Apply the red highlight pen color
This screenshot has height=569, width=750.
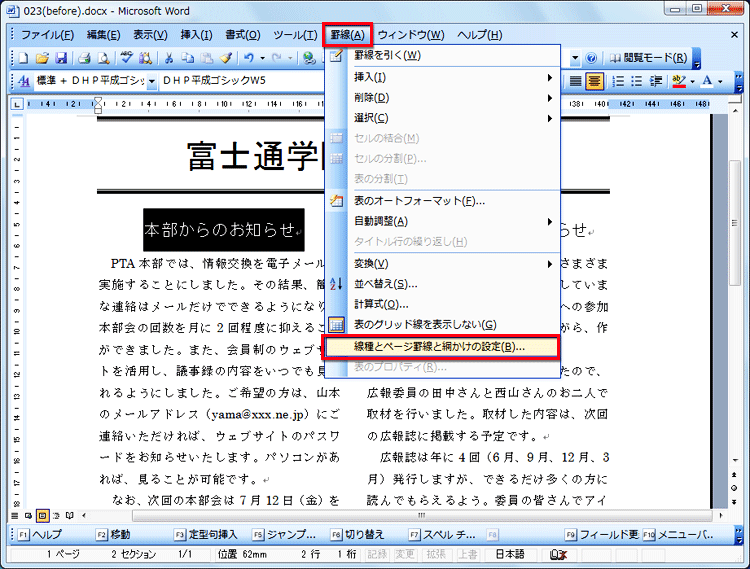pos(679,81)
